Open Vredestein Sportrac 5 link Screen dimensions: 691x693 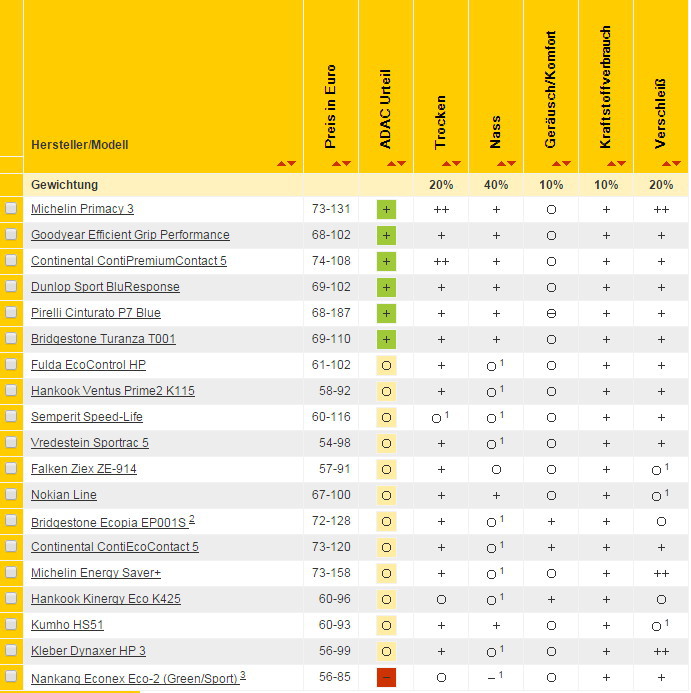(x=90, y=443)
